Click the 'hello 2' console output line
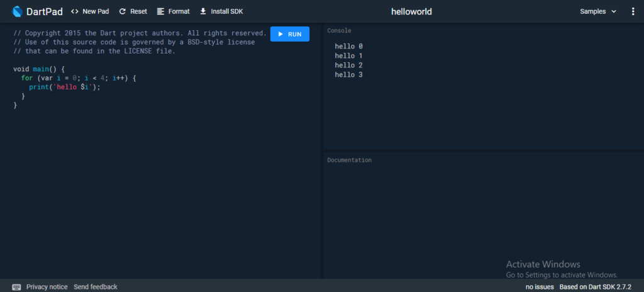 [x=348, y=65]
